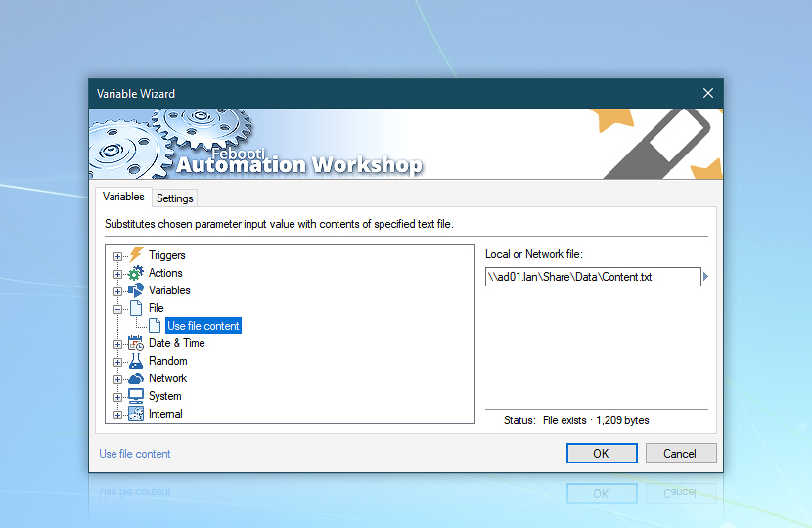Click the status text File exists 1,209 bytes

click(596, 420)
